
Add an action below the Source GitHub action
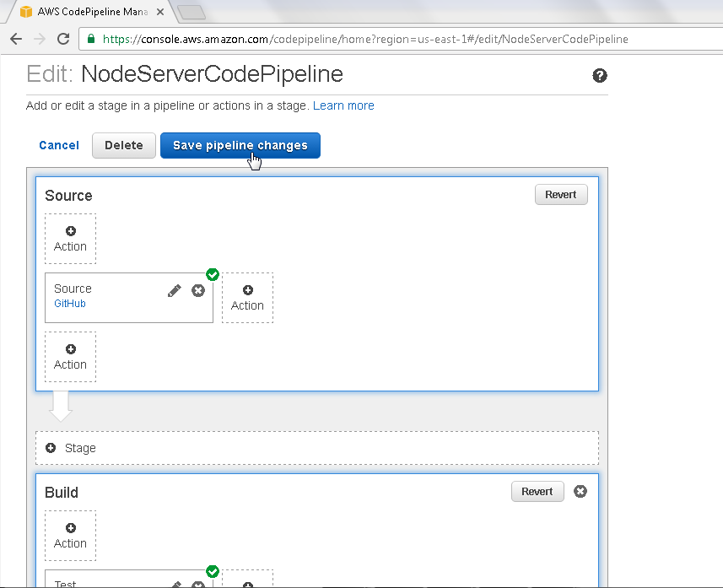coord(71,357)
